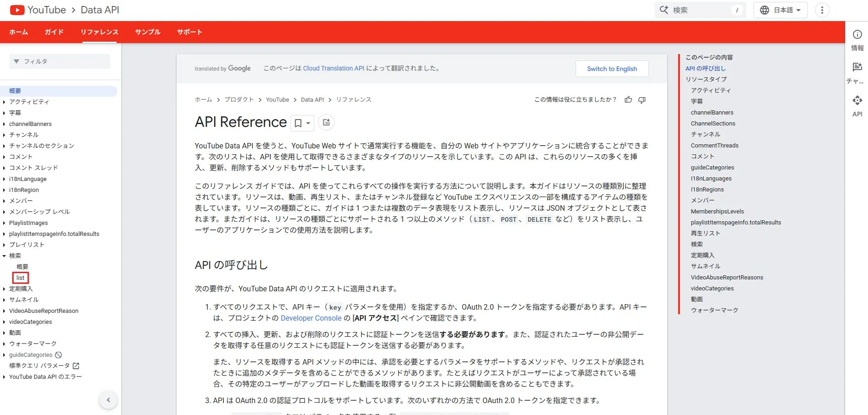Screen dimensions: 868x415
Task: Open i18nLanguage in sidebar
Action: click(28, 179)
